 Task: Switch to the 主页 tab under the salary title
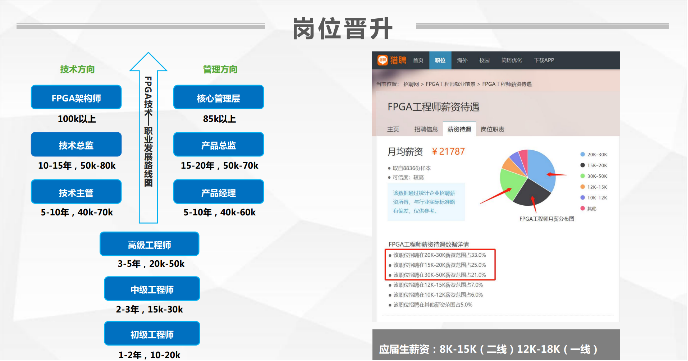tap(393, 129)
